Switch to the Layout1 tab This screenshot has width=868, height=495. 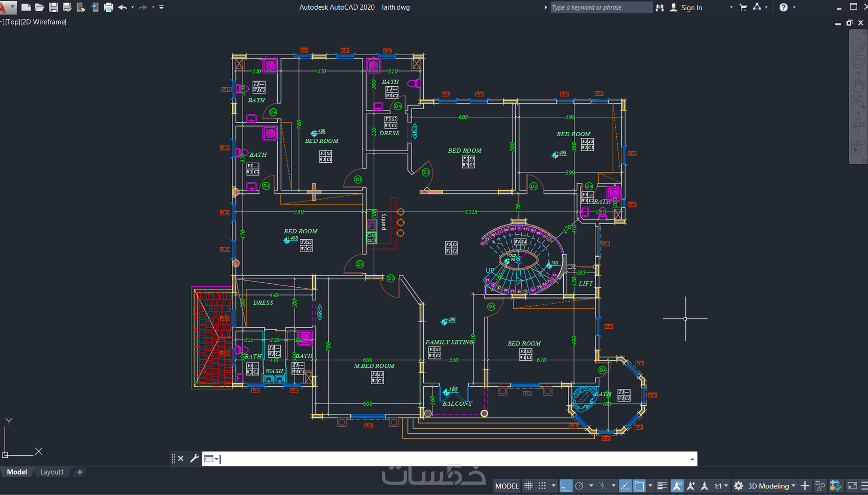click(52, 472)
